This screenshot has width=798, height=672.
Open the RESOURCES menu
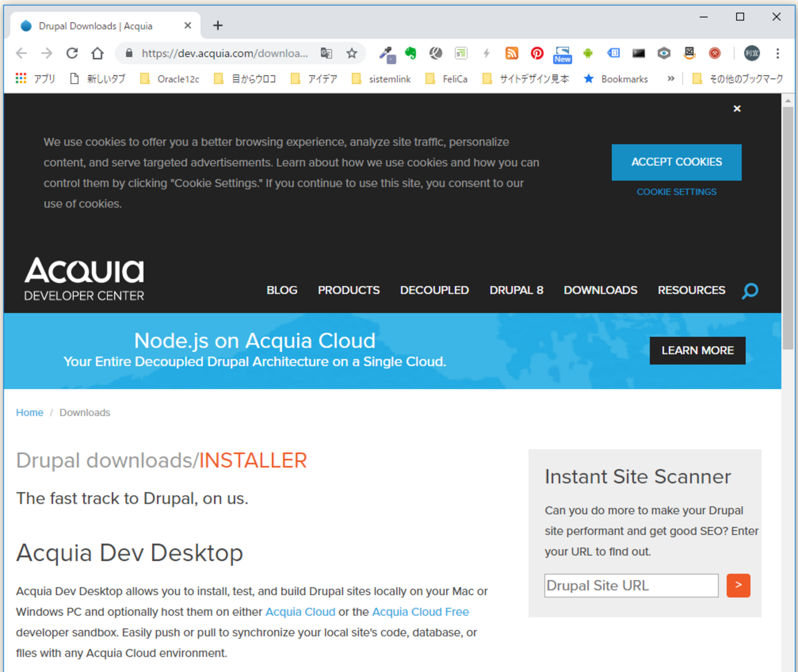(691, 290)
